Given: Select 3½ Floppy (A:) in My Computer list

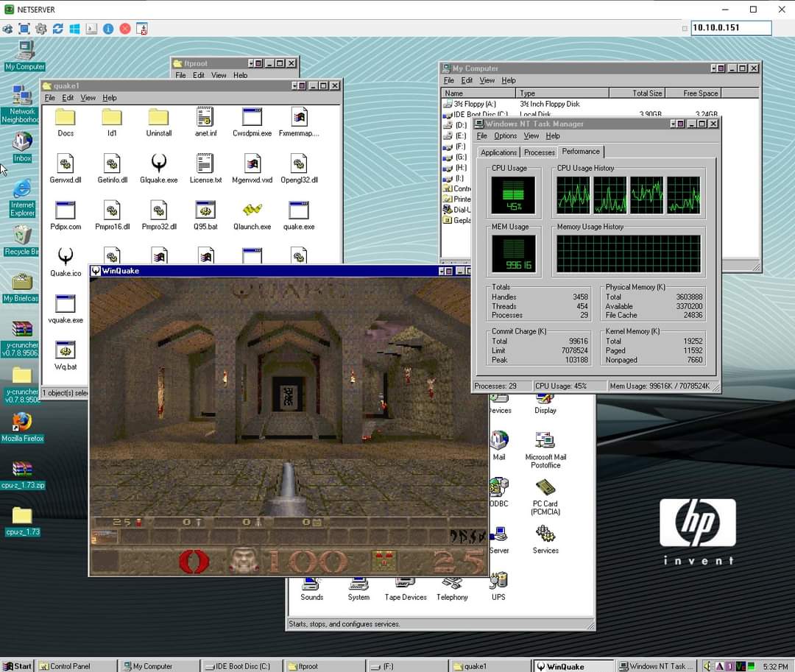Looking at the screenshot, I should tap(470, 104).
